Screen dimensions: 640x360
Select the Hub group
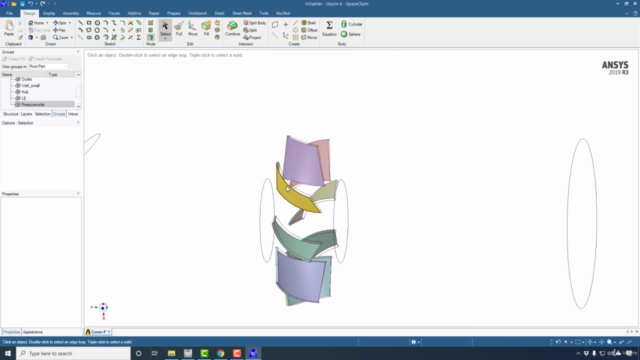point(25,92)
